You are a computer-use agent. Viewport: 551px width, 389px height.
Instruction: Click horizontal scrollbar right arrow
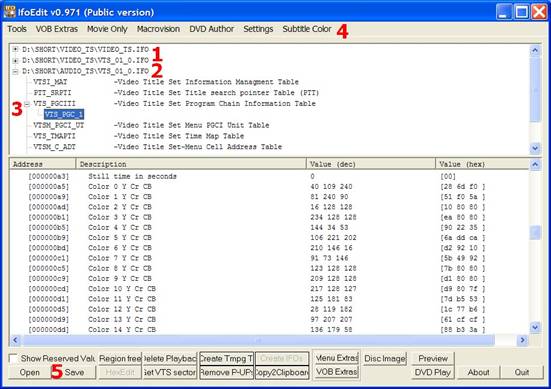522,340
